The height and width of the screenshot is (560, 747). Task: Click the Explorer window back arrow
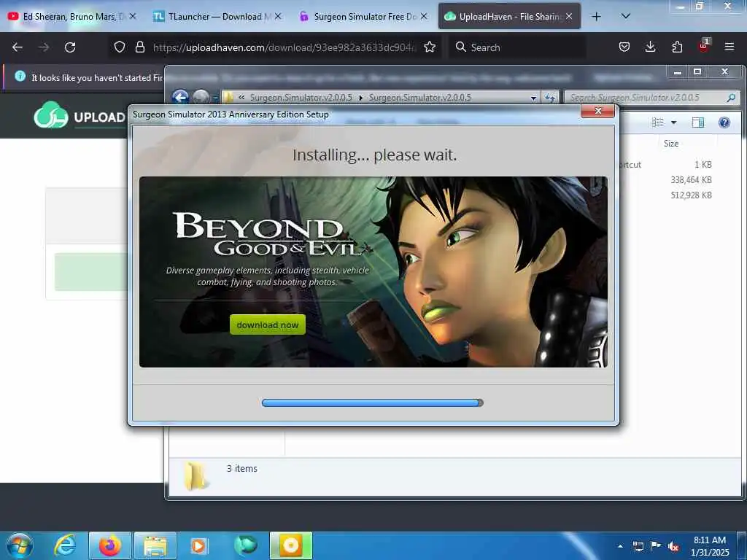click(180, 98)
